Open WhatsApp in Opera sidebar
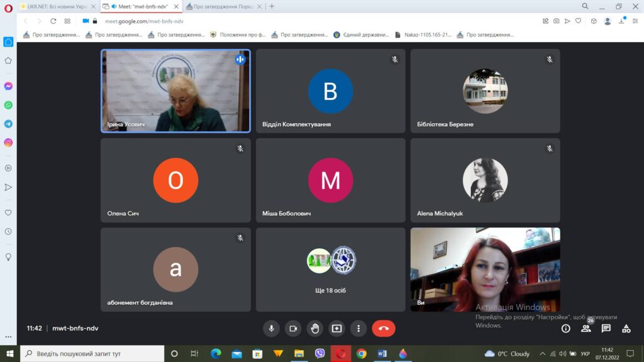Viewport: 644px width, 362px height. tap(8, 105)
